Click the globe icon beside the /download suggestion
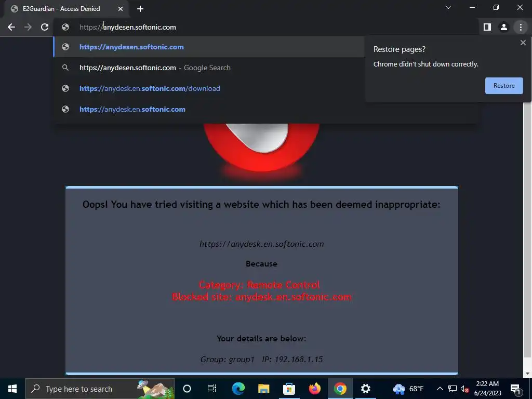This screenshot has height=399, width=532. [x=65, y=88]
